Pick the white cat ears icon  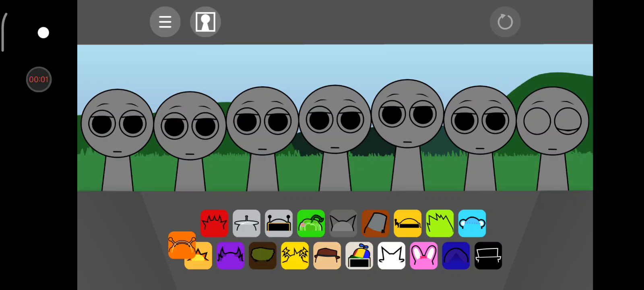(391, 255)
